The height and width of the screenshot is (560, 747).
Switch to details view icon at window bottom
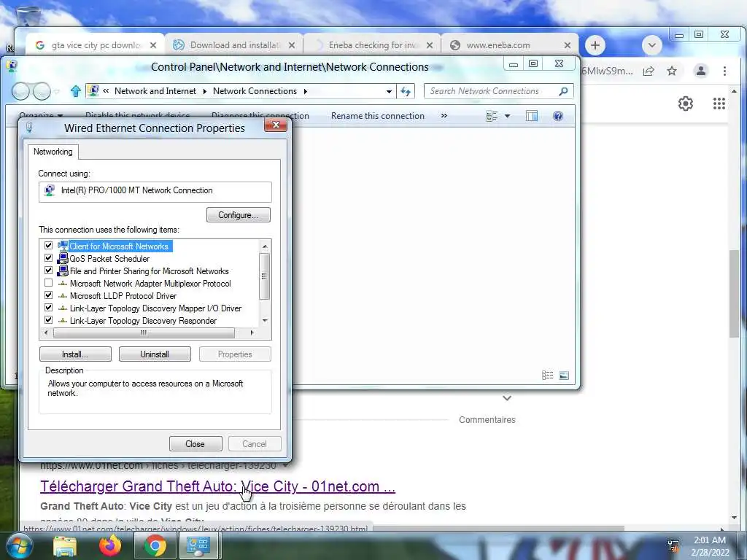coord(548,376)
